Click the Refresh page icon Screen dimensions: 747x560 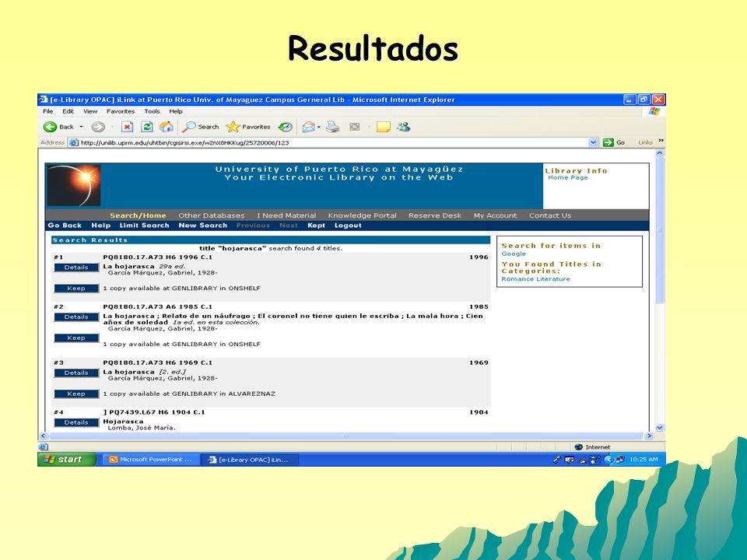pos(147,127)
